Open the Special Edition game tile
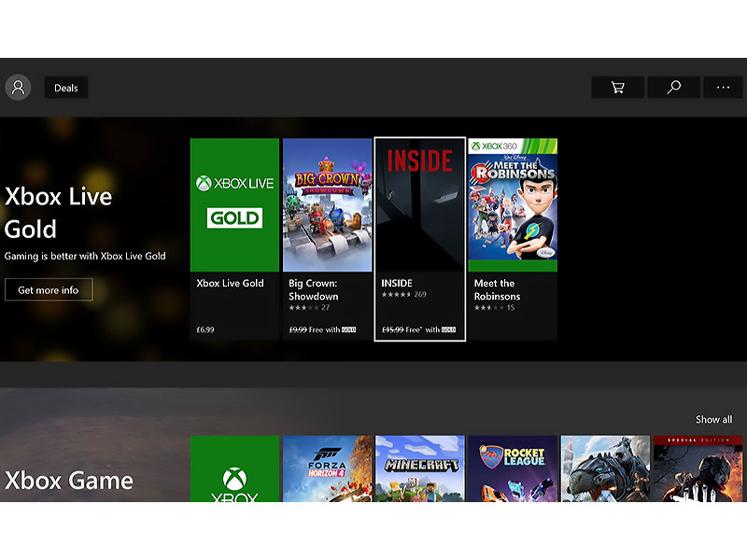The height and width of the screenshot is (560, 747). pos(698,469)
